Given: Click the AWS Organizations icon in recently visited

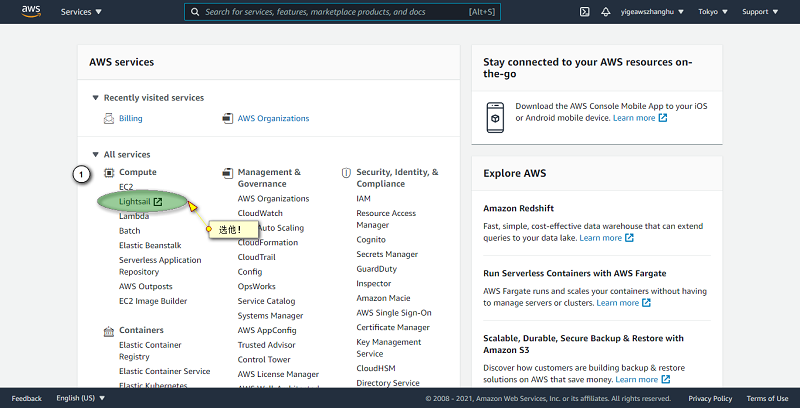Looking at the screenshot, I should click(x=228, y=118).
